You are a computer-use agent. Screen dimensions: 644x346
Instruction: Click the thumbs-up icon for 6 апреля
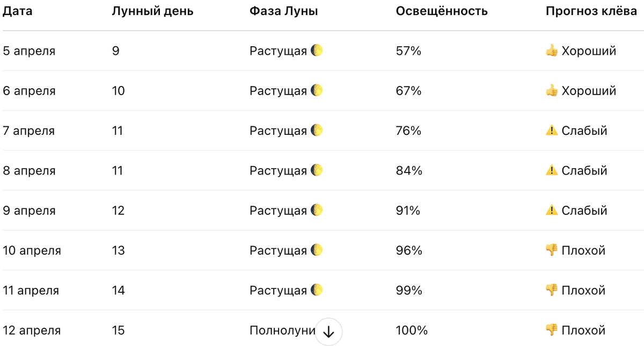[552, 91]
